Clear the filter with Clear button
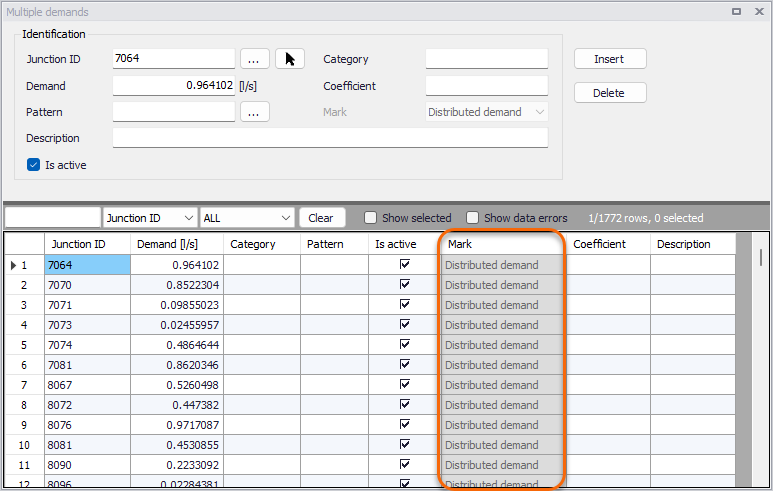This screenshot has width=773, height=491. pyautogui.click(x=321, y=218)
